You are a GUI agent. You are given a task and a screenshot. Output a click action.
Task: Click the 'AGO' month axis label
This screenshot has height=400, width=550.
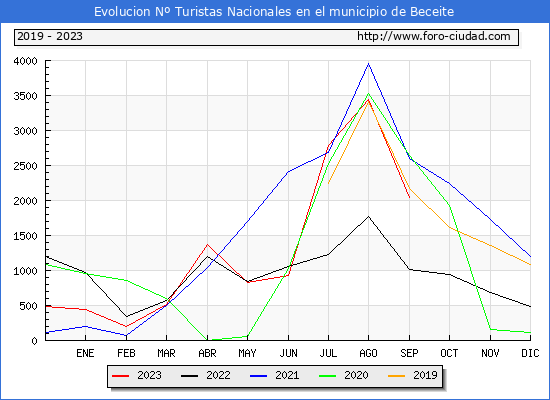pyautogui.click(x=368, y=353)
